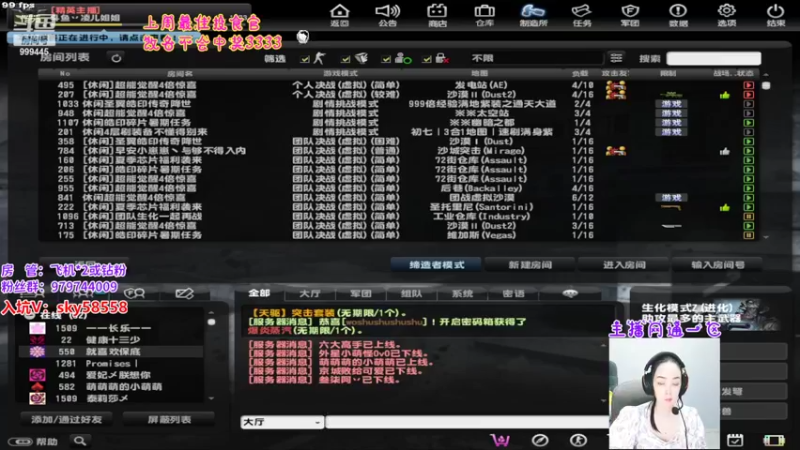
Task: Toggle the running soldier mode filter checkbox
Action: (305, 59)
